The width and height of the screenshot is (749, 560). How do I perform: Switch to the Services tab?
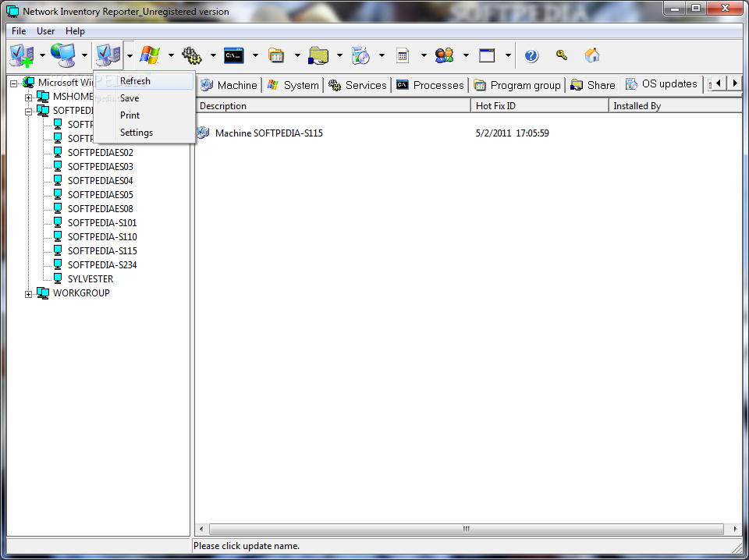[358, 85]
